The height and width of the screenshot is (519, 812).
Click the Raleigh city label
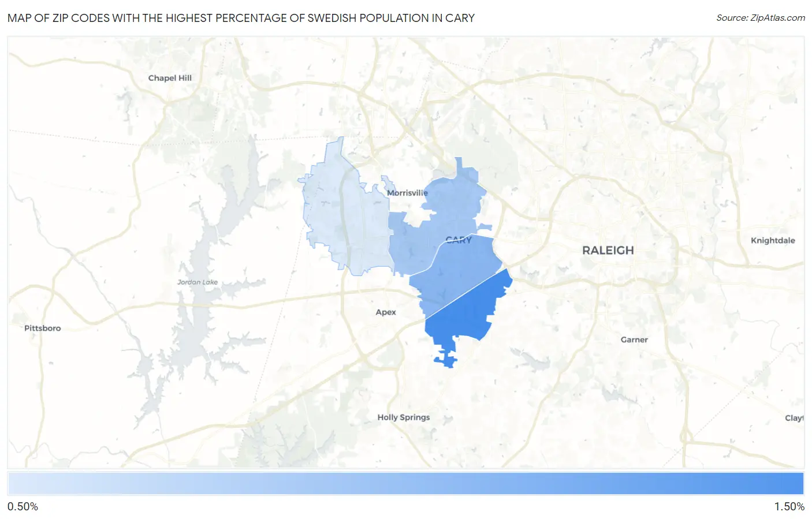coord(608,251)
